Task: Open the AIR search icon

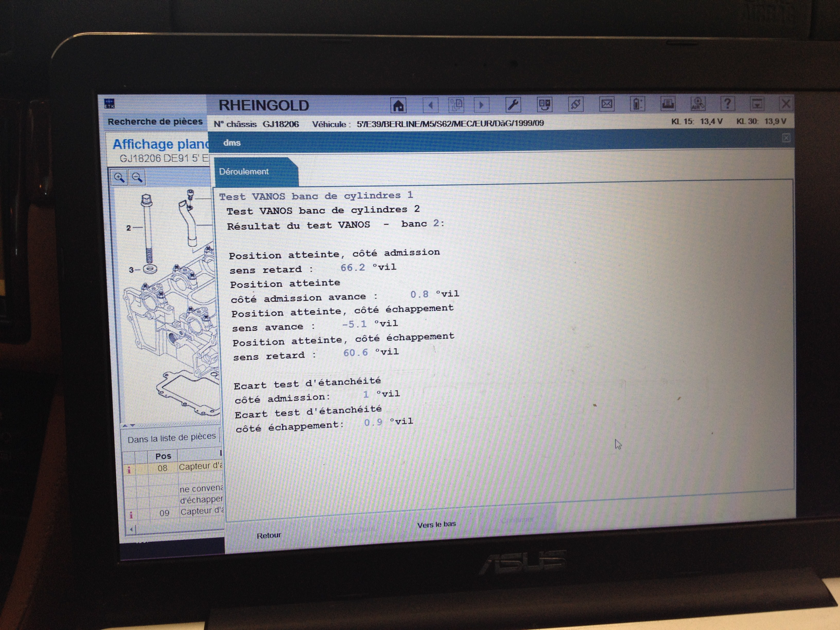Action: pos(698,103)
